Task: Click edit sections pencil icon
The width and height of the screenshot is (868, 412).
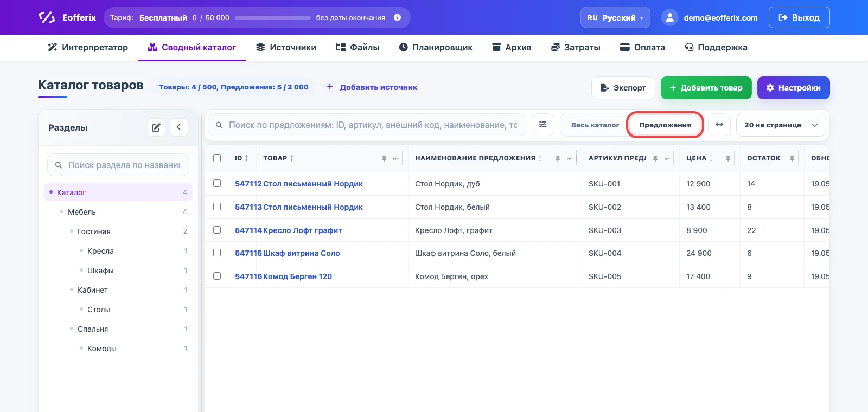Action: tap(156, 127)
